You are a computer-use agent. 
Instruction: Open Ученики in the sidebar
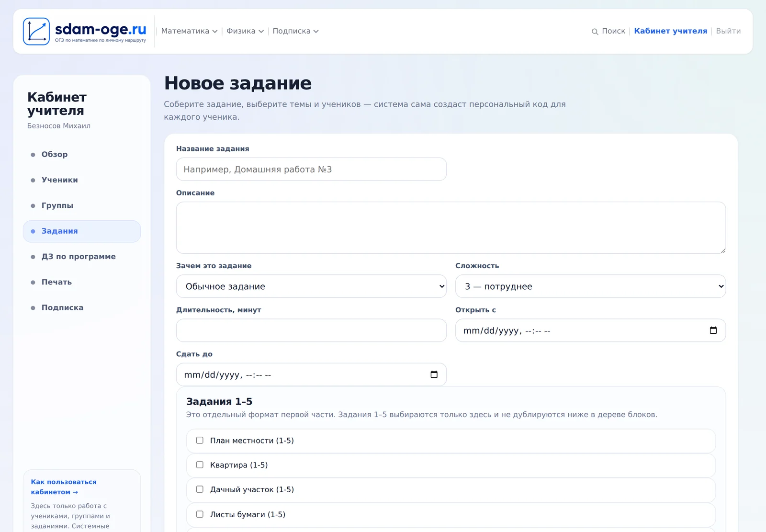tap(82, 180)
